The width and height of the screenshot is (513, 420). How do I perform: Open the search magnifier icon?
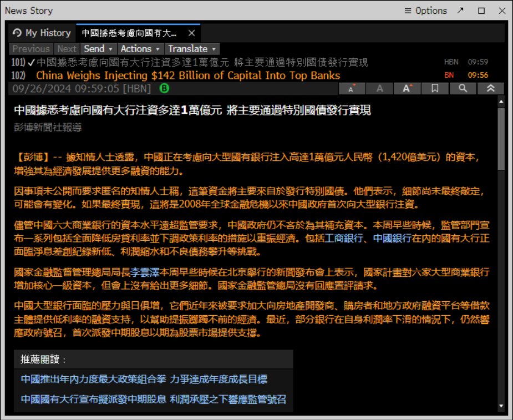[463, 88]
